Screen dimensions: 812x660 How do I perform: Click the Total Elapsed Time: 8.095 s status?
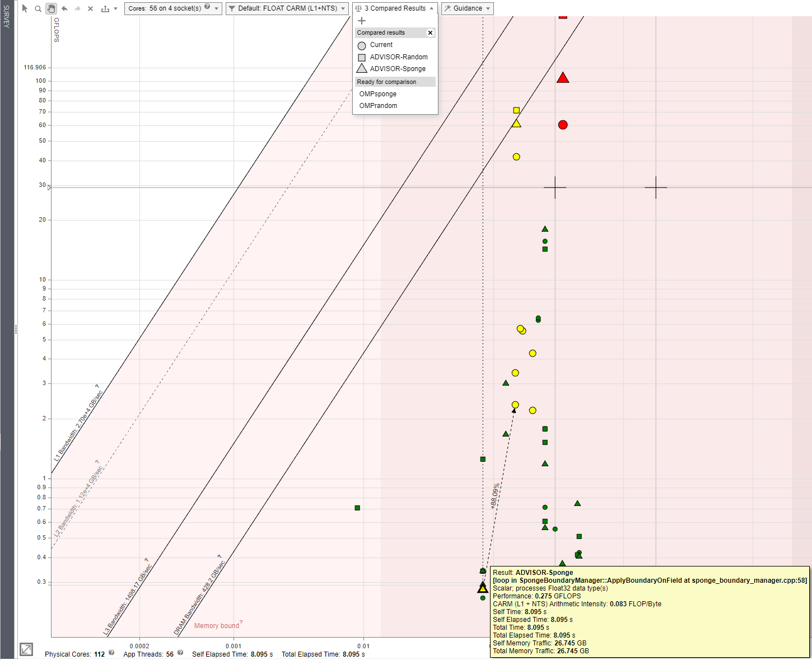(323, 654)
